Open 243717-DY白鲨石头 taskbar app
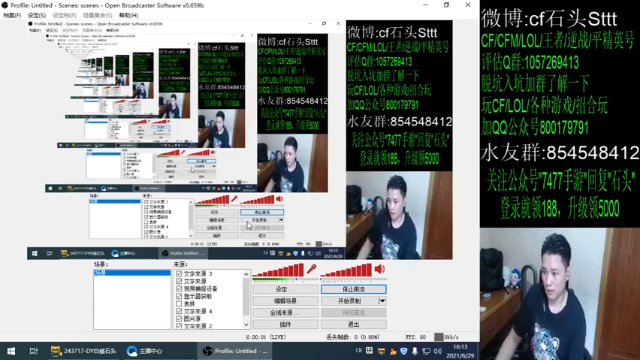 [x=84, y=351]
